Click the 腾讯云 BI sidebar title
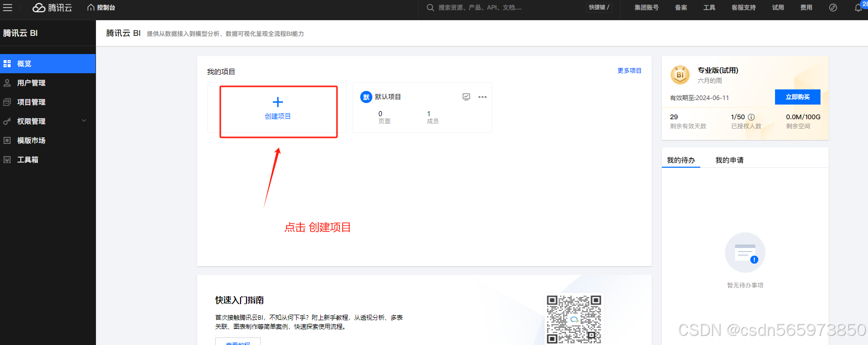This screenshot has width=868, height=345. pos(20,33)
